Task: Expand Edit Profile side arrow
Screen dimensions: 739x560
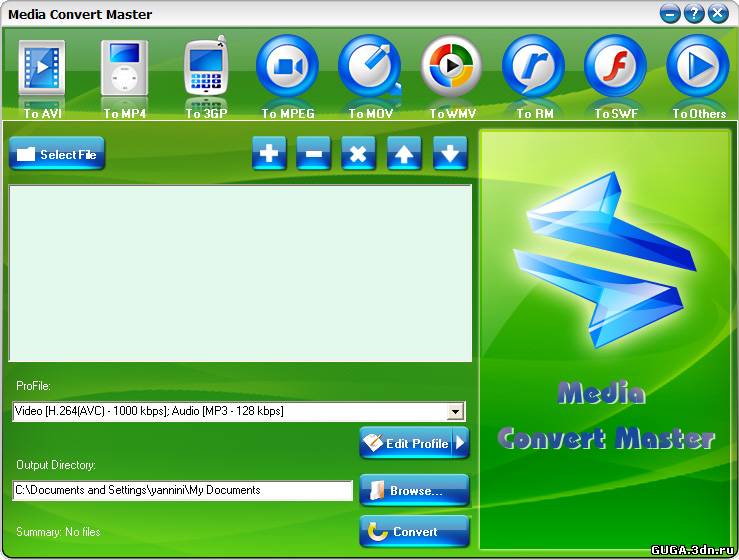Action: (461, 443)
